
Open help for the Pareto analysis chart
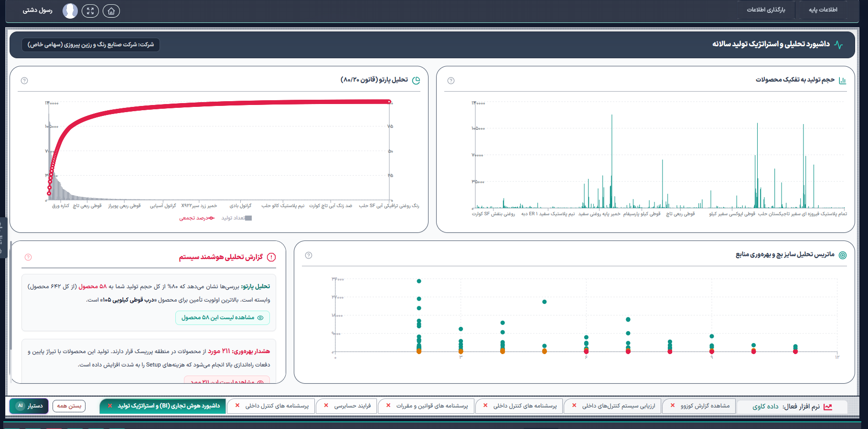(24, 81)
